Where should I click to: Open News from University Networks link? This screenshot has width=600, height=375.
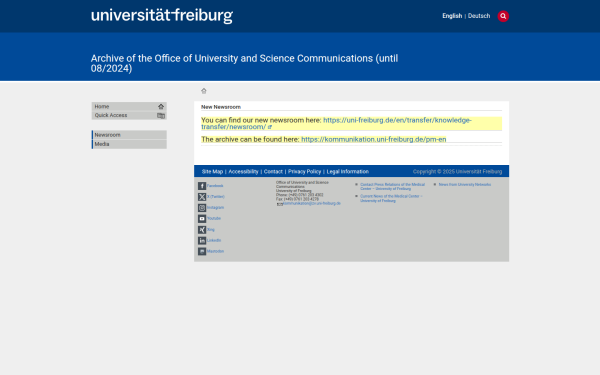pyautogui.click(x=465, y=184)
